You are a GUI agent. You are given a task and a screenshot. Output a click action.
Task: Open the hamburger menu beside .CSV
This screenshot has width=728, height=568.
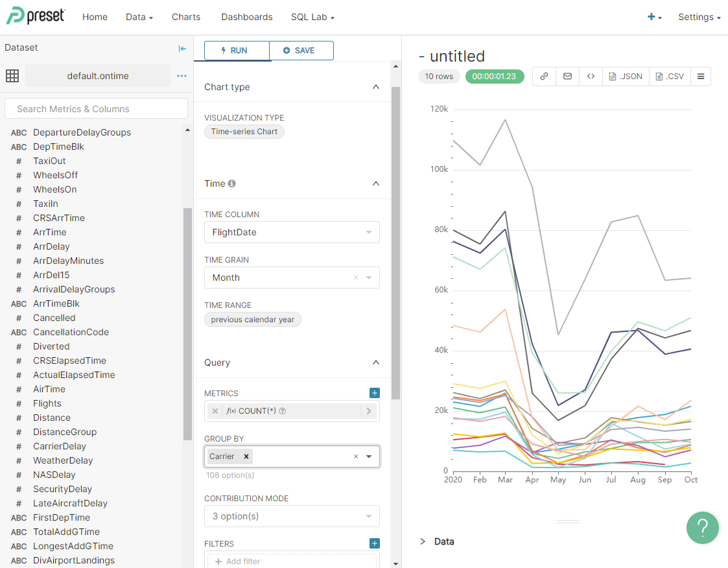(701, 77)
